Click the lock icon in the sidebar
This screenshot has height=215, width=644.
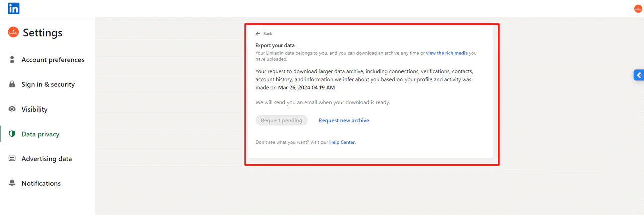tap(12, 84)
